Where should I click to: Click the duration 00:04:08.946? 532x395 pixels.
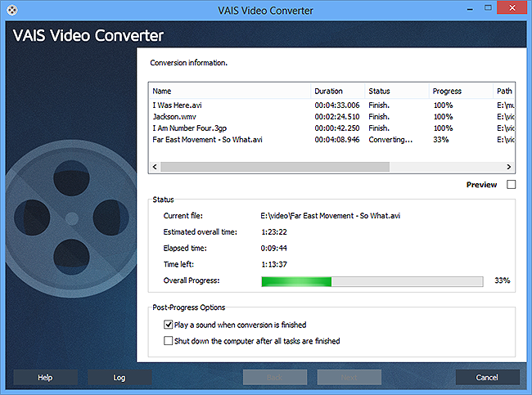point(337,140)
